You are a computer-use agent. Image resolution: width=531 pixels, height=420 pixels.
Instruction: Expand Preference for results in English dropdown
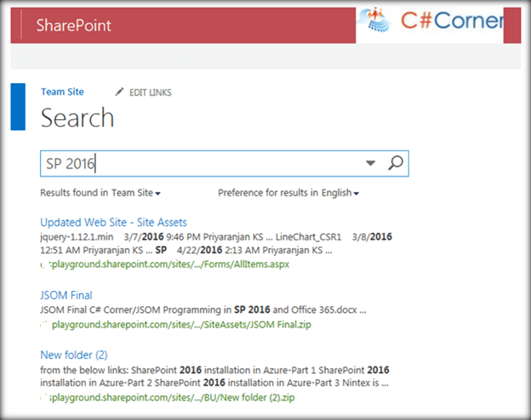(288, 193)
